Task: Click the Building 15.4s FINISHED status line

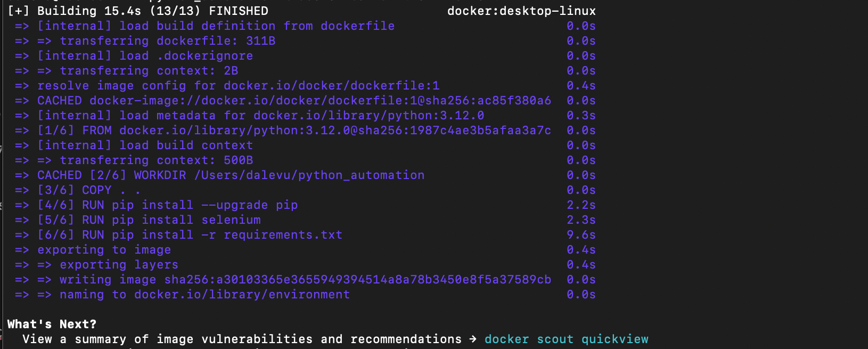Action: pyautogui.click(x=138, y=11)
